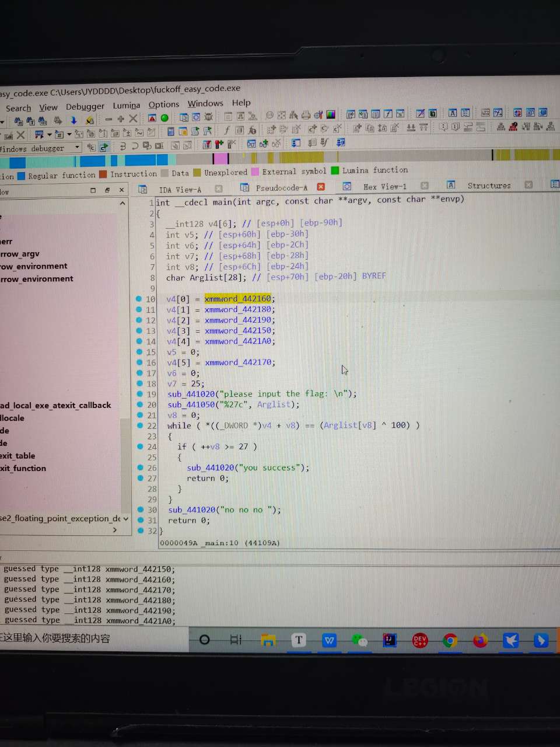
Task: Open Dev-C++ from the taskbar
Action: click(420, 640)
